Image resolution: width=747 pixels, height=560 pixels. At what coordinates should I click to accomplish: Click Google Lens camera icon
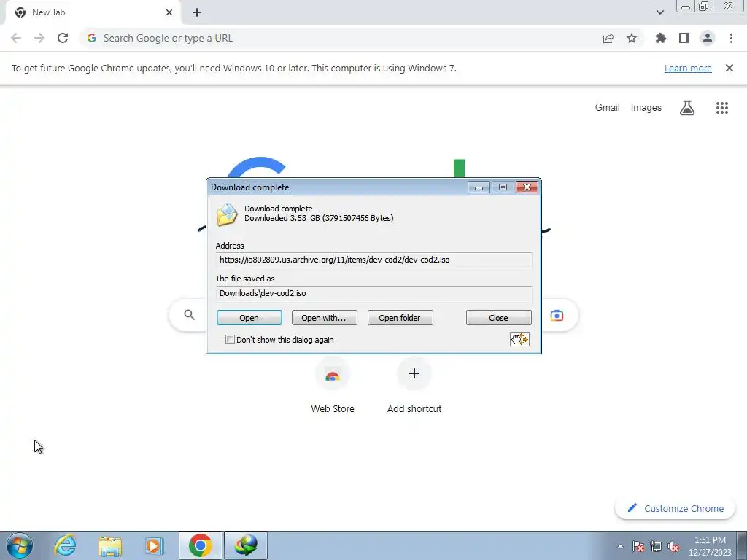[x=557, y=316]
